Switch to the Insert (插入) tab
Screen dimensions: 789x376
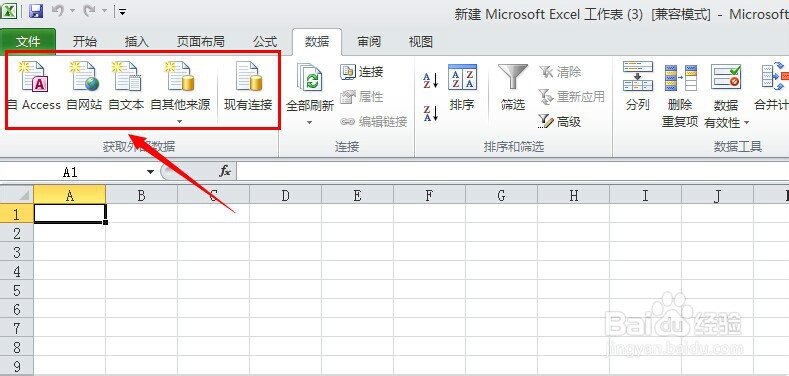136,42
